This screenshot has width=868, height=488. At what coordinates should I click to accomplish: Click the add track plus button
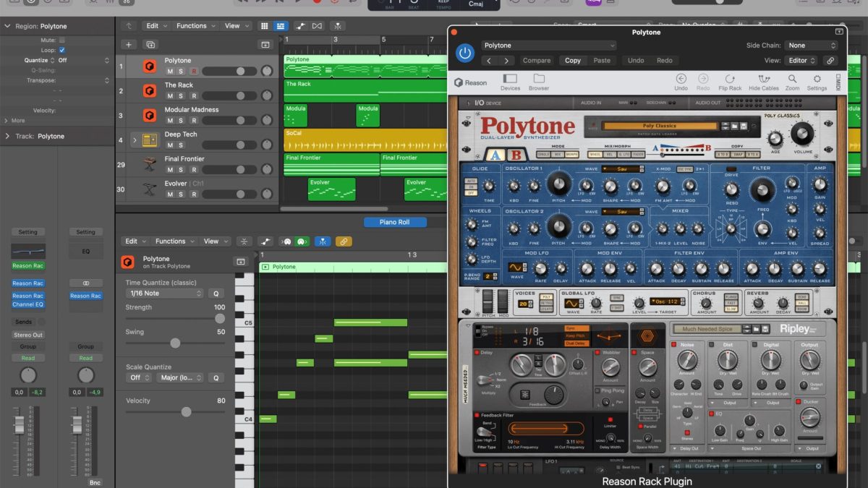point(128,45)
